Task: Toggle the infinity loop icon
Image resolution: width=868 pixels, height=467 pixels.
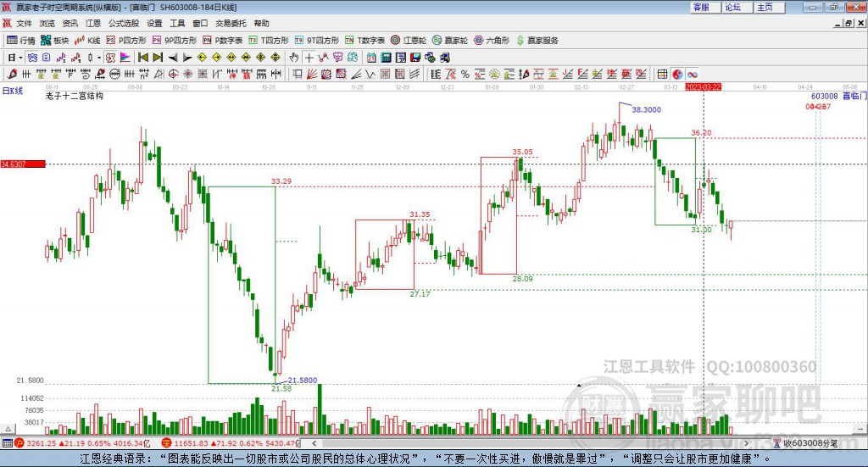Action: 692,74
